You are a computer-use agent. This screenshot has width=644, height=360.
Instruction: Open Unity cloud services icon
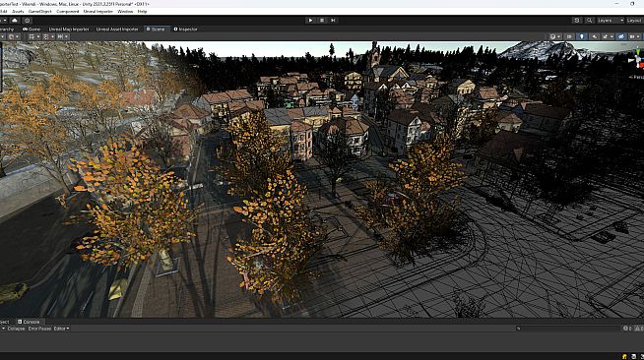pyautogui.click(x=15, y=20)
